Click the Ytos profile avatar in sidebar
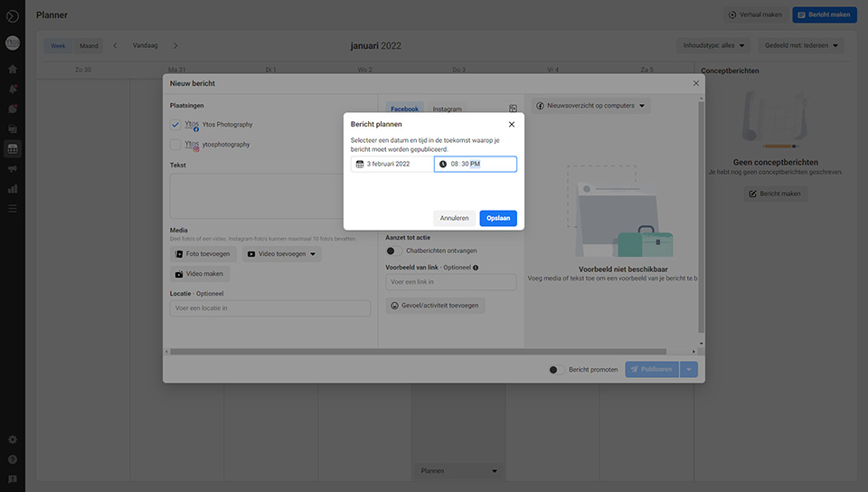 pos(12,43)
